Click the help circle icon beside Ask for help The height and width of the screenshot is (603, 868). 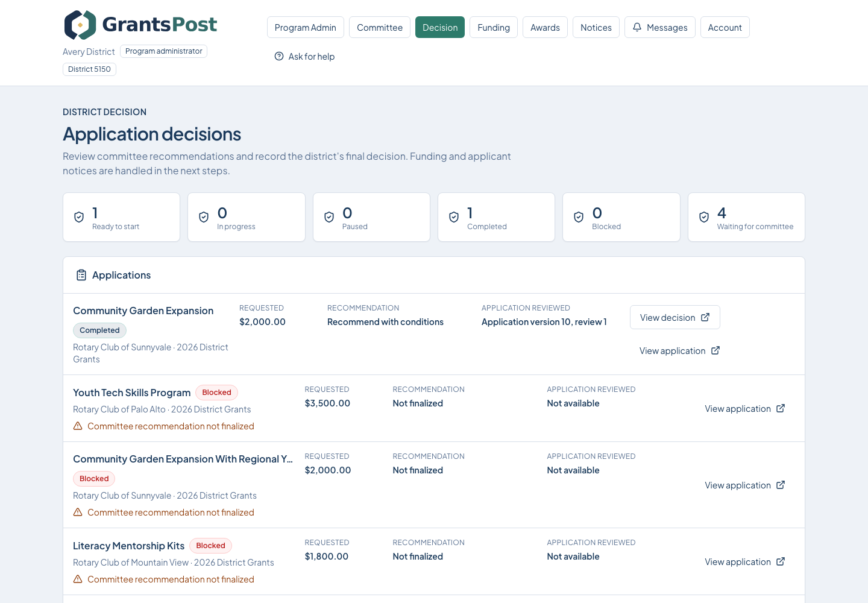(x=279, y=56)
